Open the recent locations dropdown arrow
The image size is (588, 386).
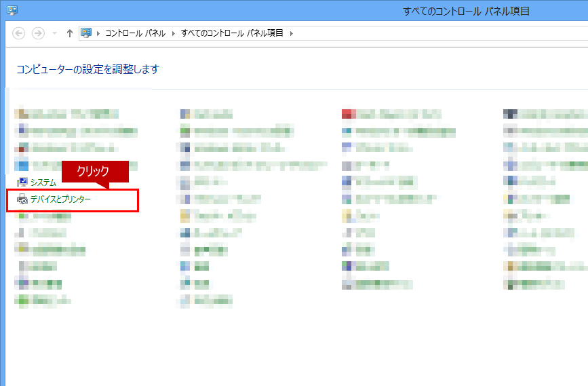pos(54,33)
